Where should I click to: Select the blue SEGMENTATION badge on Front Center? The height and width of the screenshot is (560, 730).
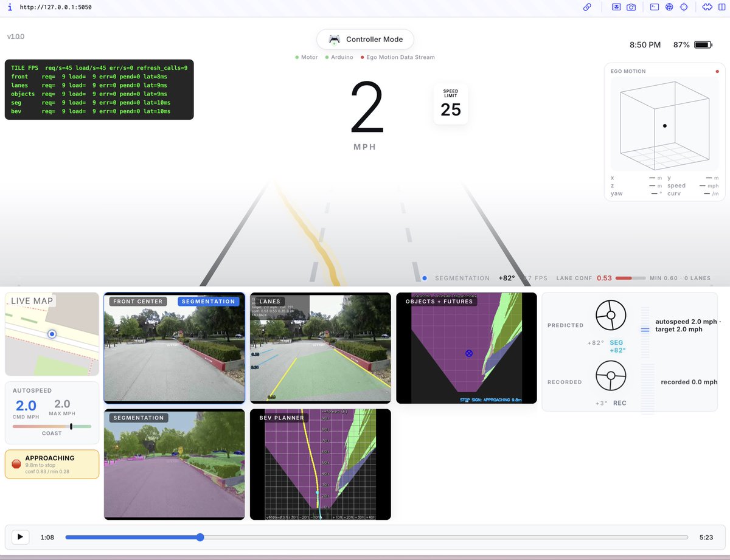pyautogui.click(x=209, y=301)
